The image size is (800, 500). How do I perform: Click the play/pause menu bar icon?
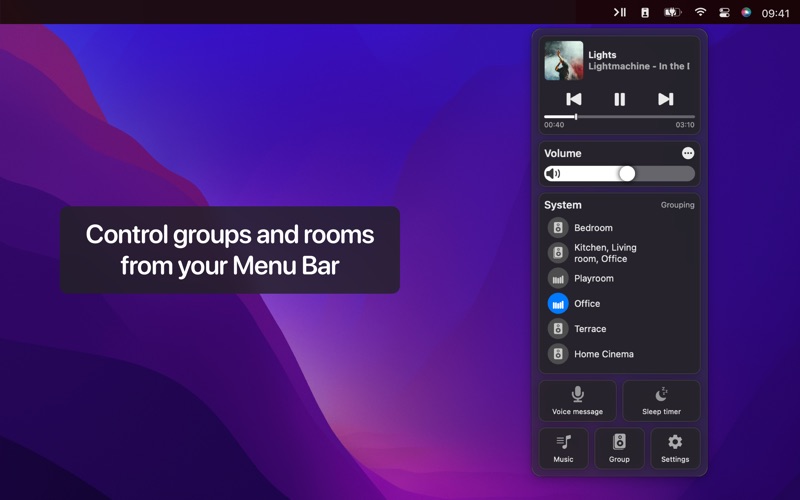[x=619, y=12]
